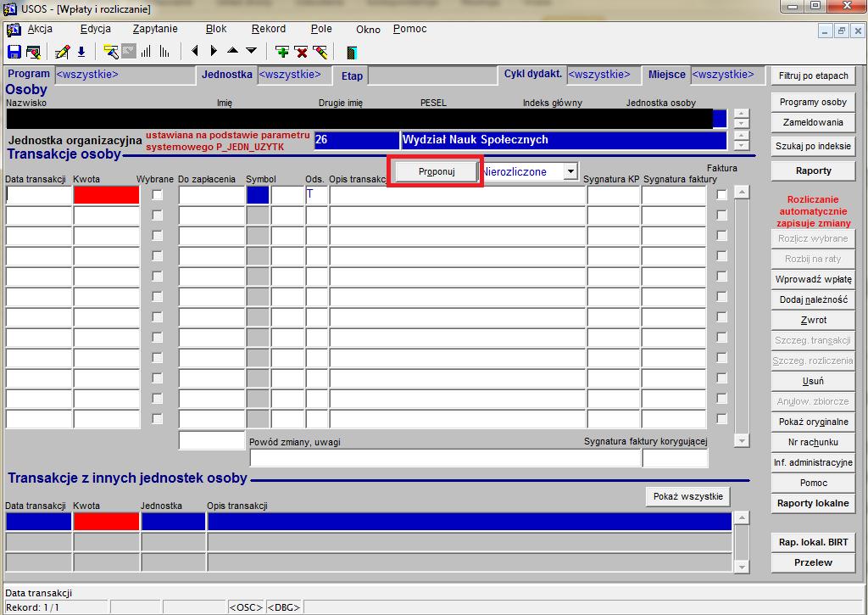The width and height of the screenshot is (868, 615).
Task: Click the Program <wszystkie> filter field
Action: click(125, 75)
